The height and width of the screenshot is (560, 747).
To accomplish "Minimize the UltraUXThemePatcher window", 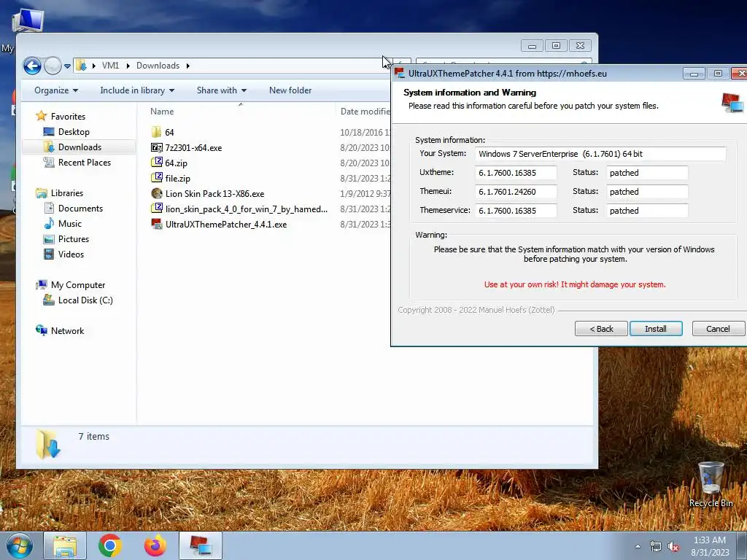I will click(x=694, y=74).
